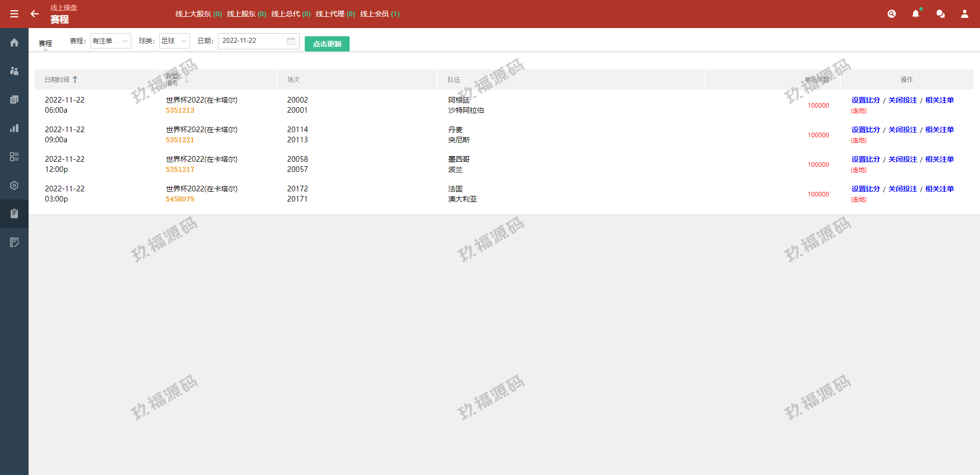Open the chat messages icon

tap(940, 14)
